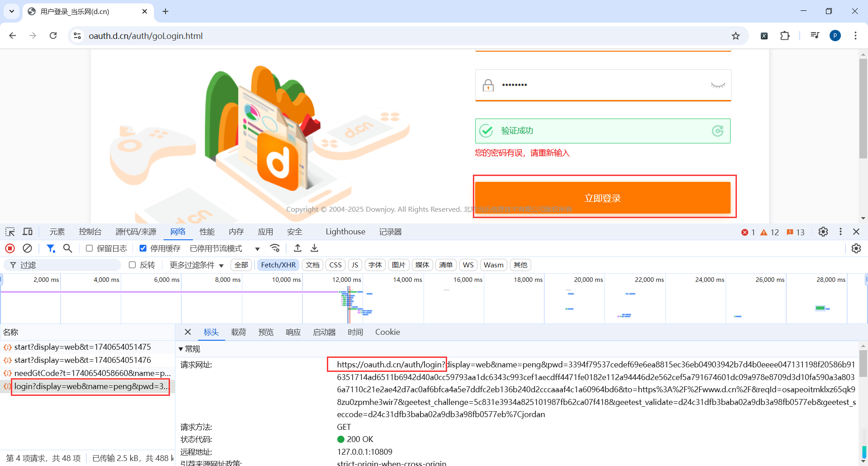Toggle password visibility eye icon
Screen dimensions: 868x466
click(717, 85)
